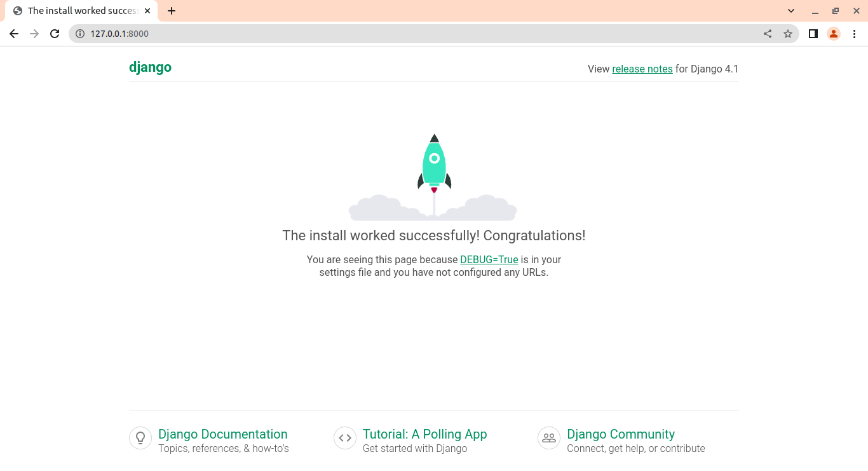Click the django logo heading
Screen dimensions: 868x471
[x=150, y=67]
